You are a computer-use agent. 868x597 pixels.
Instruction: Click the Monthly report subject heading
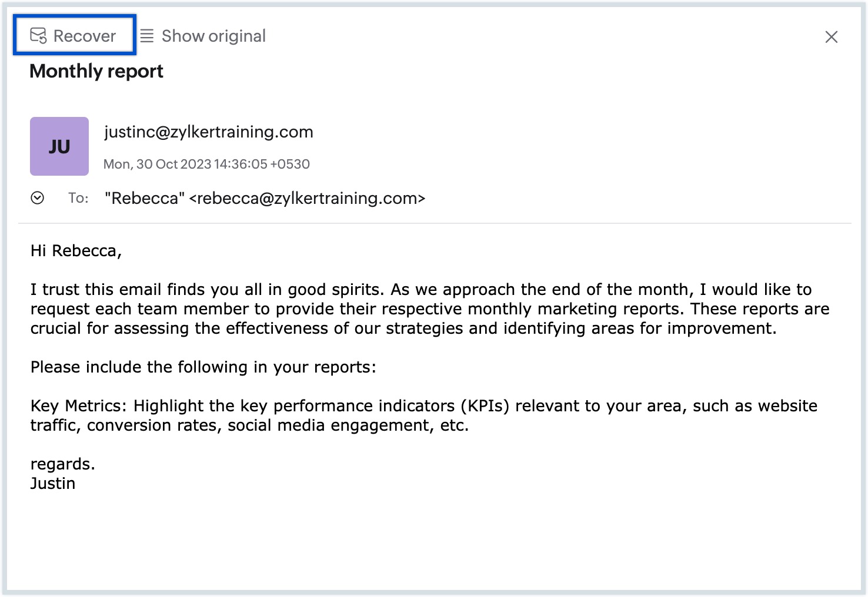pyautogui.click(x=96, y=71)
